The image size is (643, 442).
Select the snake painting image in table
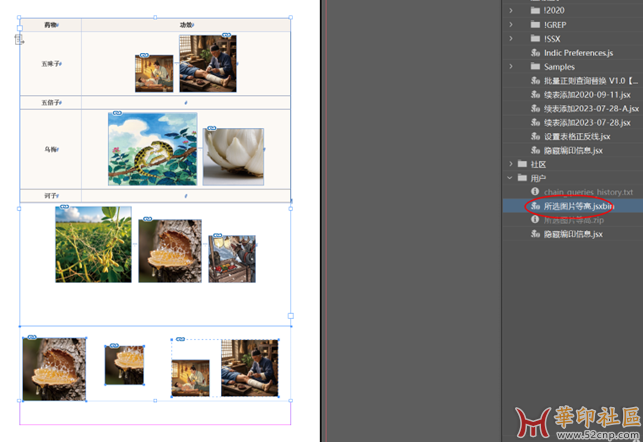pyautogui.click(x=152, y=148)
